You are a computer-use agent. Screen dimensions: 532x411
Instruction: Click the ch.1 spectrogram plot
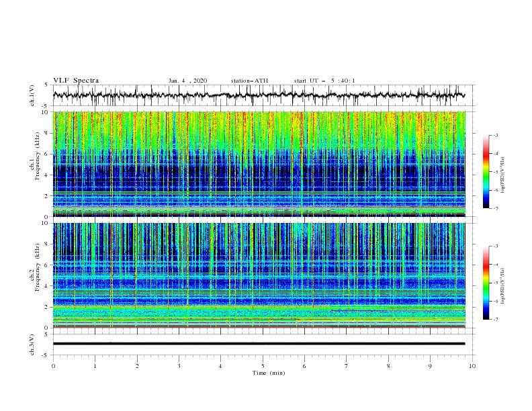[259, 164]
